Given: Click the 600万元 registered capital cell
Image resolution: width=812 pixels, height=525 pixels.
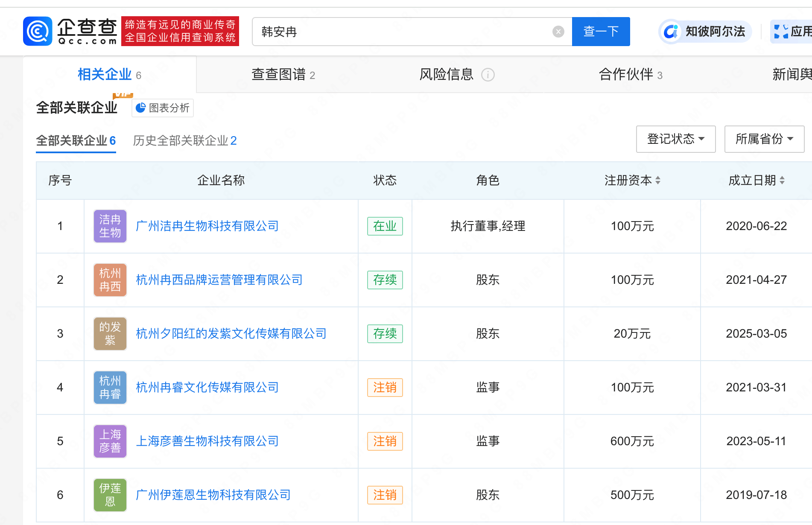Looking at the screenshot, I should click(632, 441).
